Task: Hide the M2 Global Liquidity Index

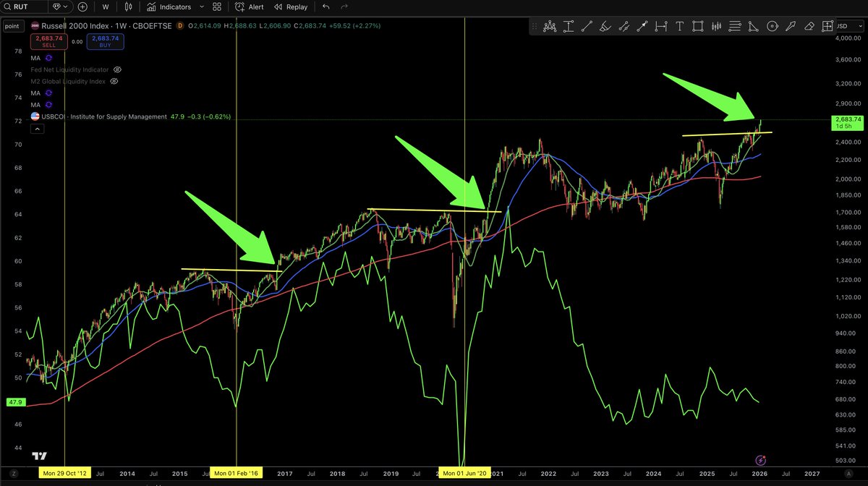Action: click(114, 81)
